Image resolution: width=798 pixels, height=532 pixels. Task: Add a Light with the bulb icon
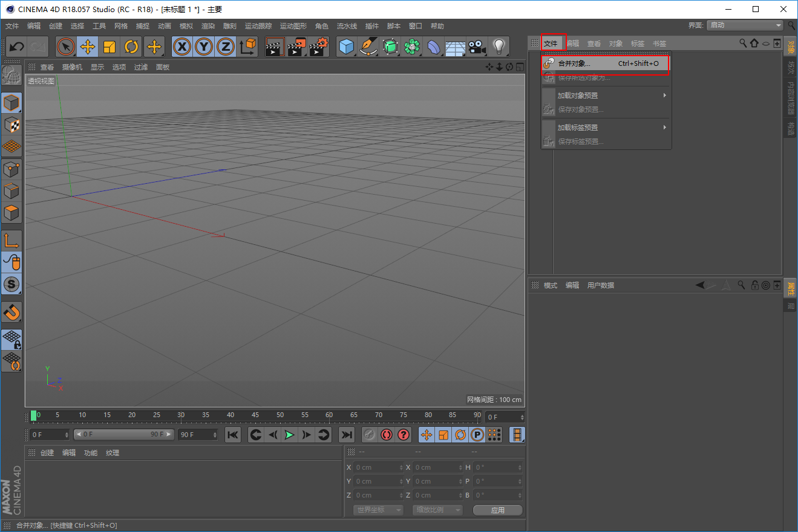[x=499, y=47]
